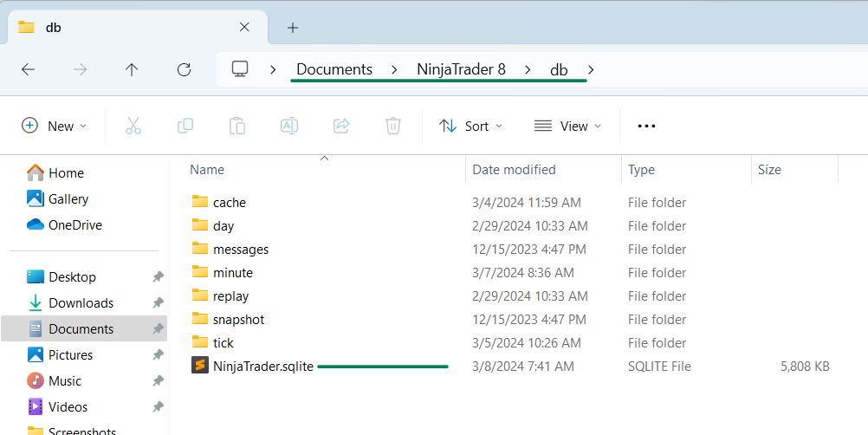Expand the New item dropdown
The height and width of the screenshot is (435, 868).
tap(54, 126)
